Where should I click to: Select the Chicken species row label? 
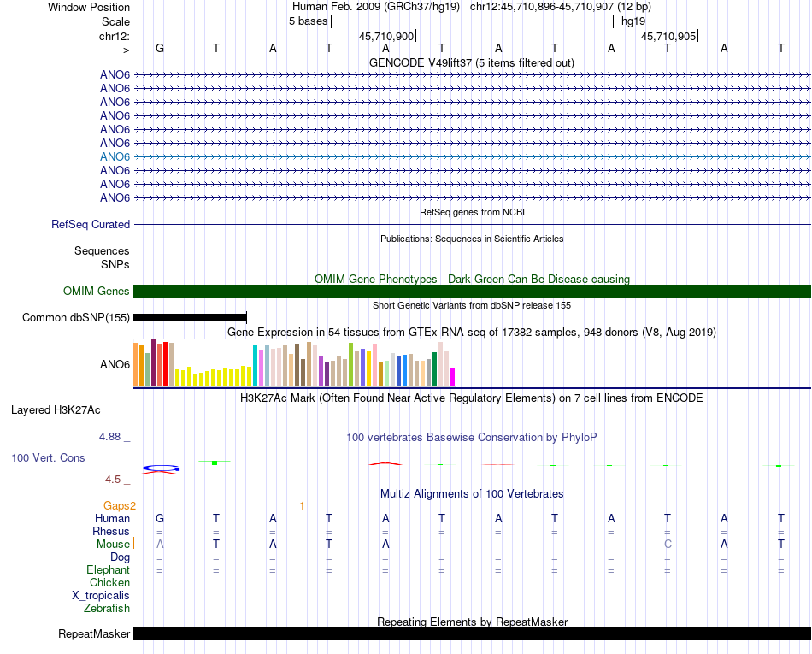[x=109, y=582]
